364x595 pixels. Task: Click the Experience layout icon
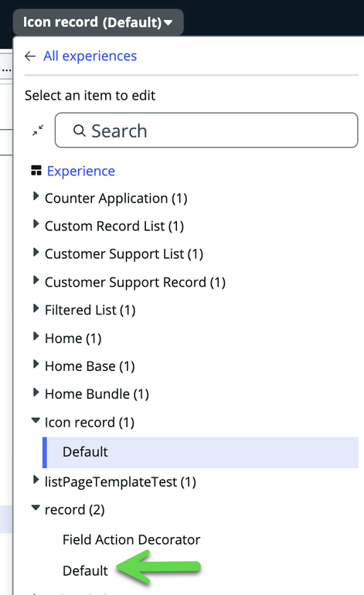click(36, 171)
